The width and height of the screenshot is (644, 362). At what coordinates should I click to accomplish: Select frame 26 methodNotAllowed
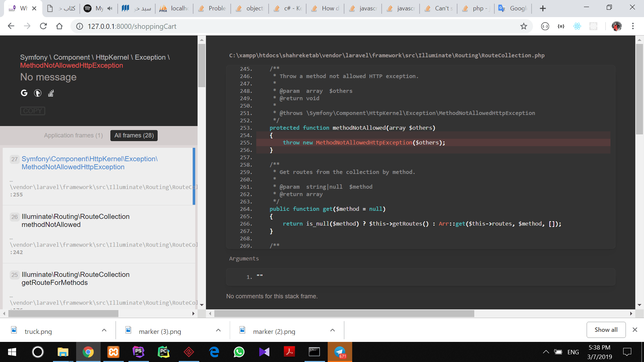click(x=75, y=221)
